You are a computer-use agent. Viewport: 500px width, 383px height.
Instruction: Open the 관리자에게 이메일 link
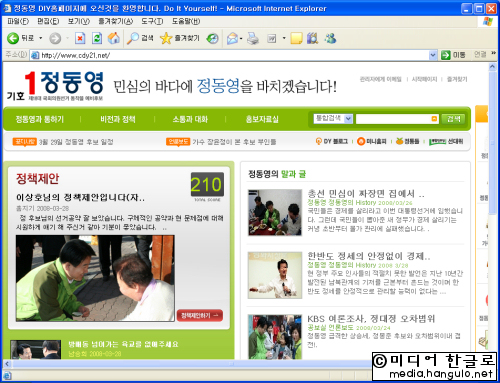pos(380,79)
